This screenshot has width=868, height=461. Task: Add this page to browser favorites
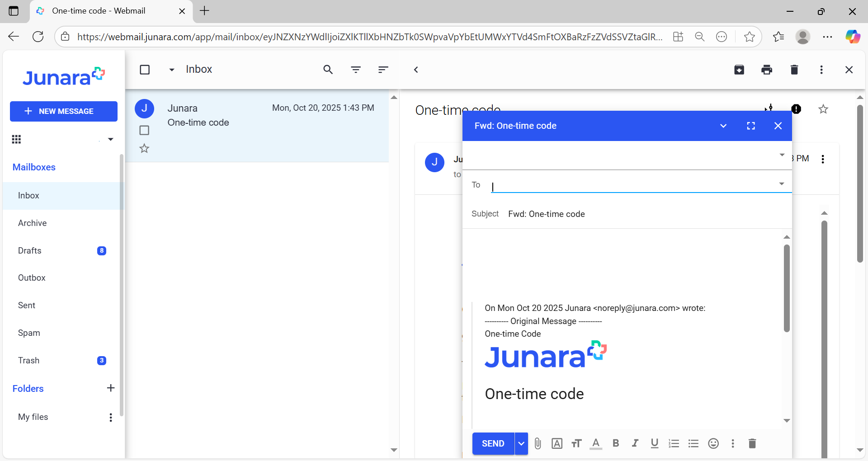750,37
